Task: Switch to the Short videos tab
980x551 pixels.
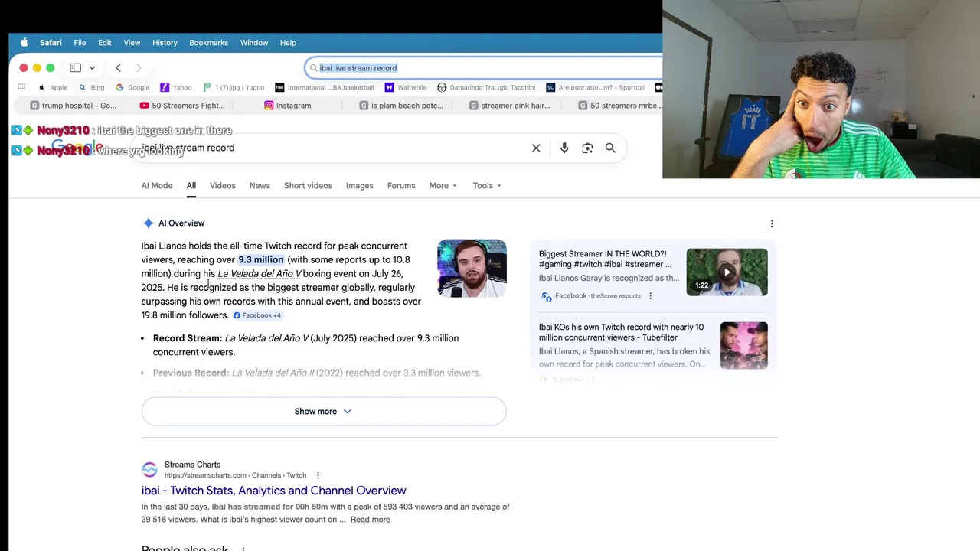Action: pyautogui.click(x=308, y=185)
